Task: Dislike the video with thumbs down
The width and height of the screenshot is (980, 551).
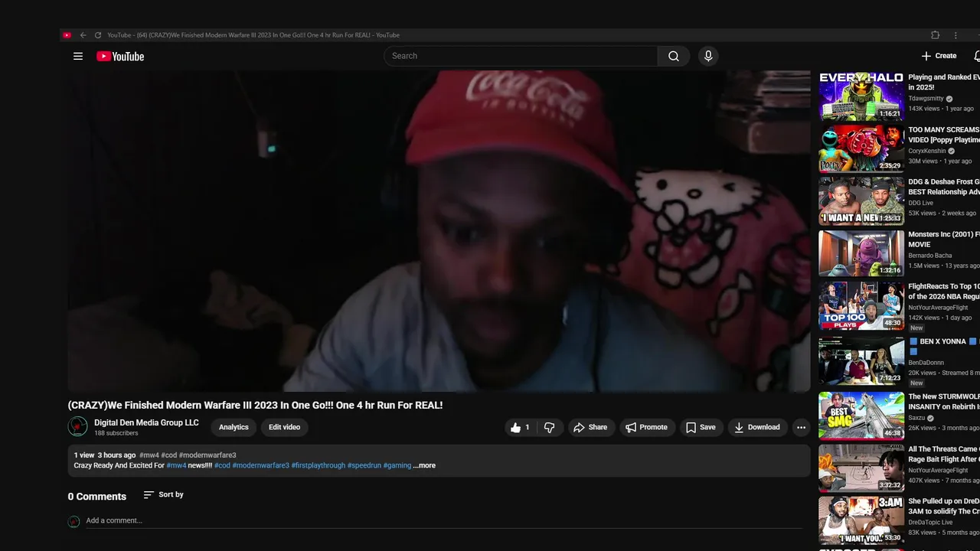Action: click(549, 428)
